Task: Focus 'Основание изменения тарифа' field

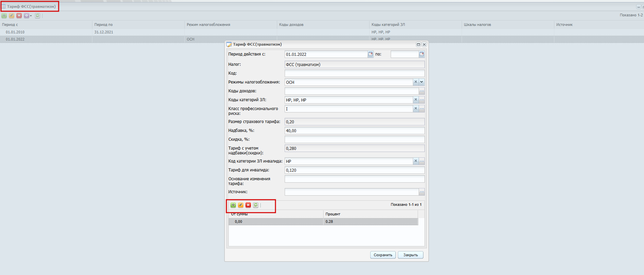Action: 355,179
